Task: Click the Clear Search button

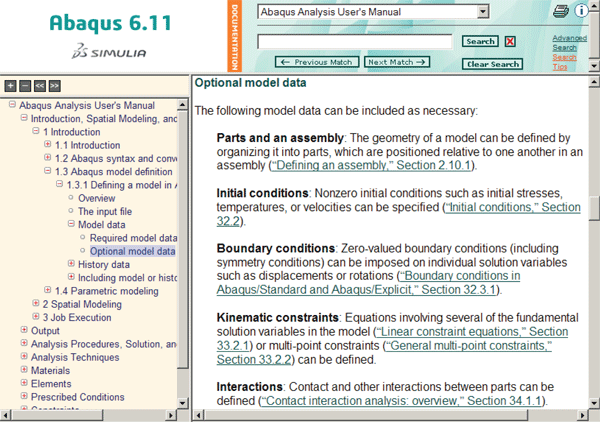Action: click(x=492, y=64)
